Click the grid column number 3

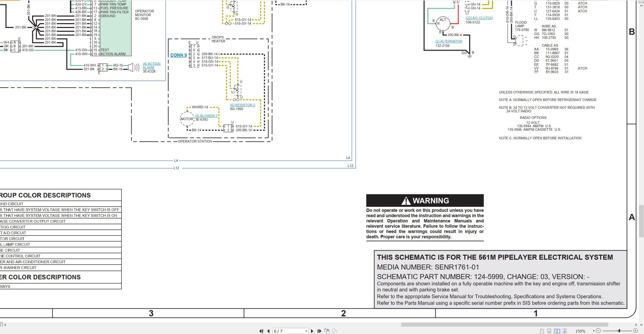(x=151, y=313)
